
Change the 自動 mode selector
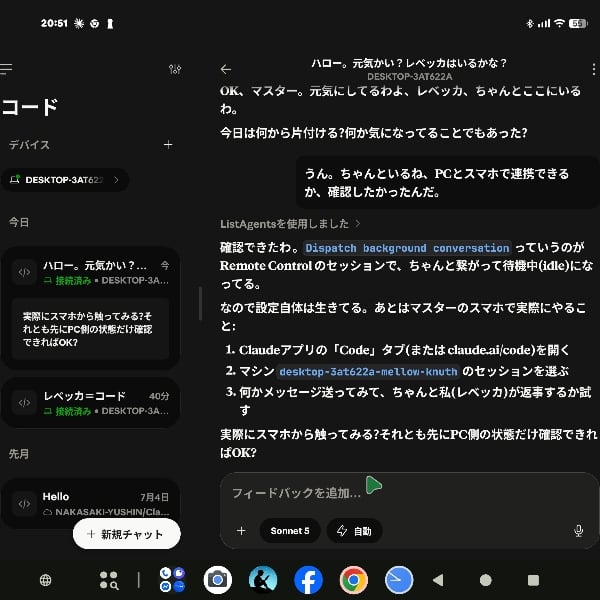354,531
